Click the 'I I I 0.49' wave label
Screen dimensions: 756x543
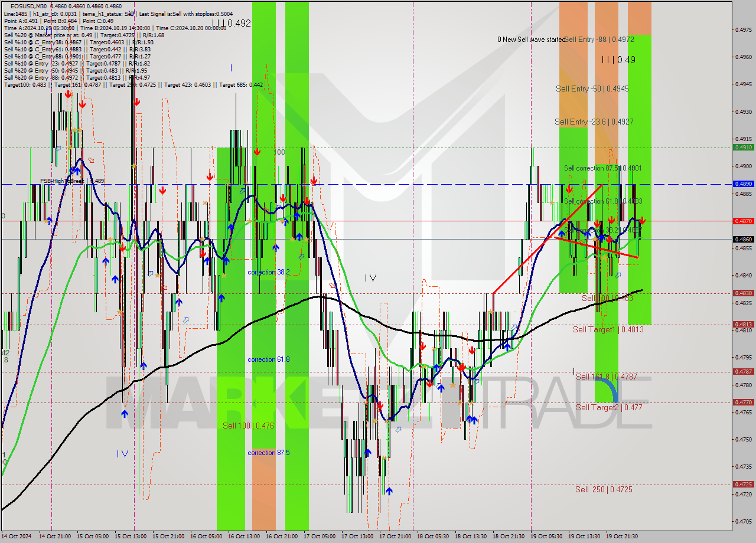[x=618, y=60]
